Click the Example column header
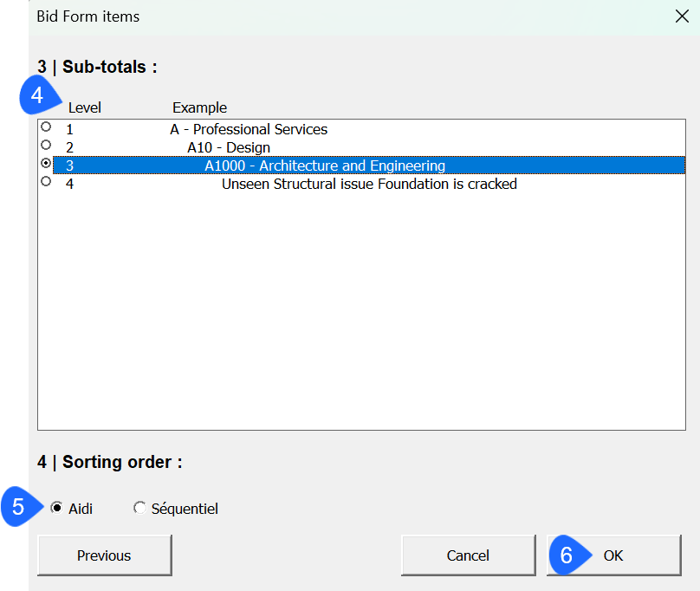The image size is (700, 591). pyautogui.click(x=199, y=107)
